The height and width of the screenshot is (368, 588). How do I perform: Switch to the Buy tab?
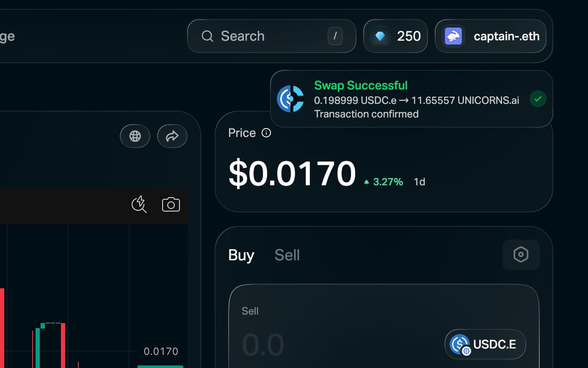[241, 255]
